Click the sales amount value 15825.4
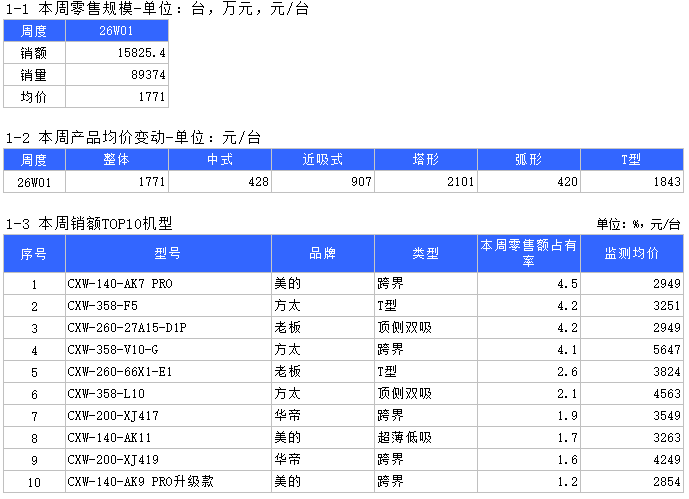 click(x=117, y=53)
